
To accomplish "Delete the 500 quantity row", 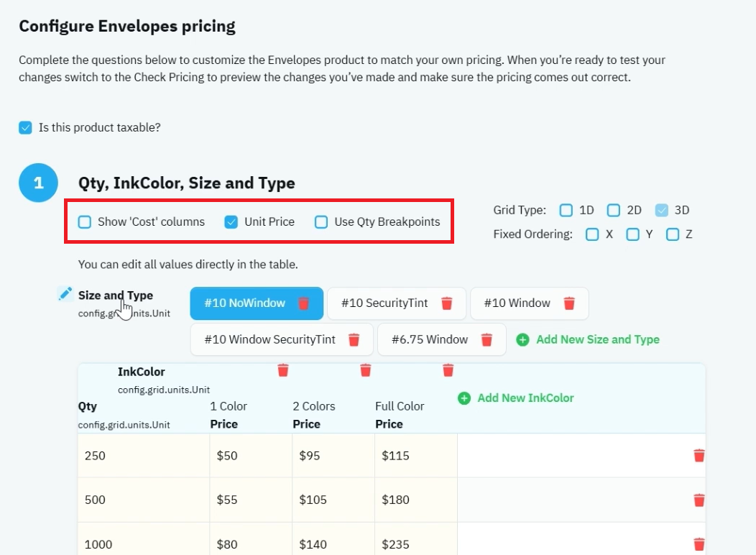I will (699, 500).
